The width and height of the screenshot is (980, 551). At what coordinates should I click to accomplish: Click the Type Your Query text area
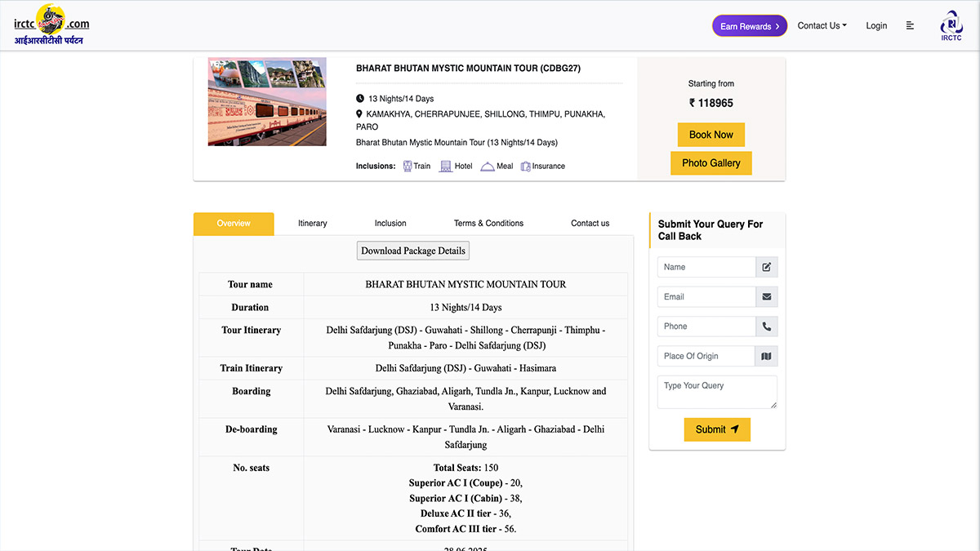717,392
